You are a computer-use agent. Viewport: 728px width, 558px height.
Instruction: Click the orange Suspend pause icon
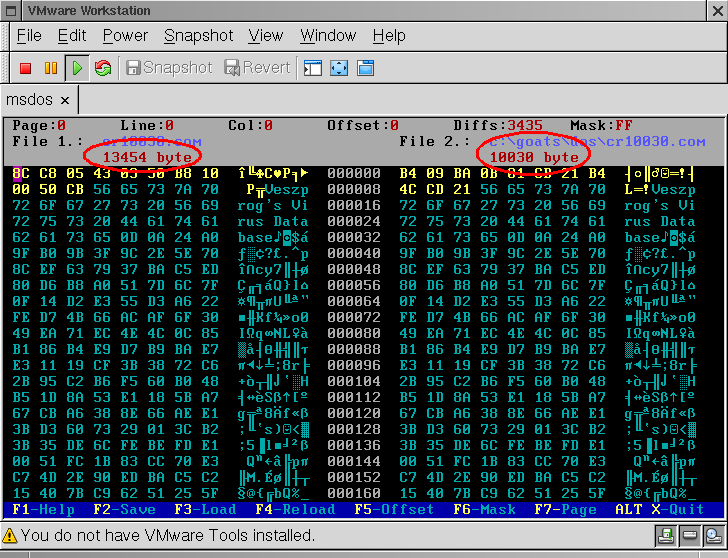pyautogui.click(x=51, y=68)
